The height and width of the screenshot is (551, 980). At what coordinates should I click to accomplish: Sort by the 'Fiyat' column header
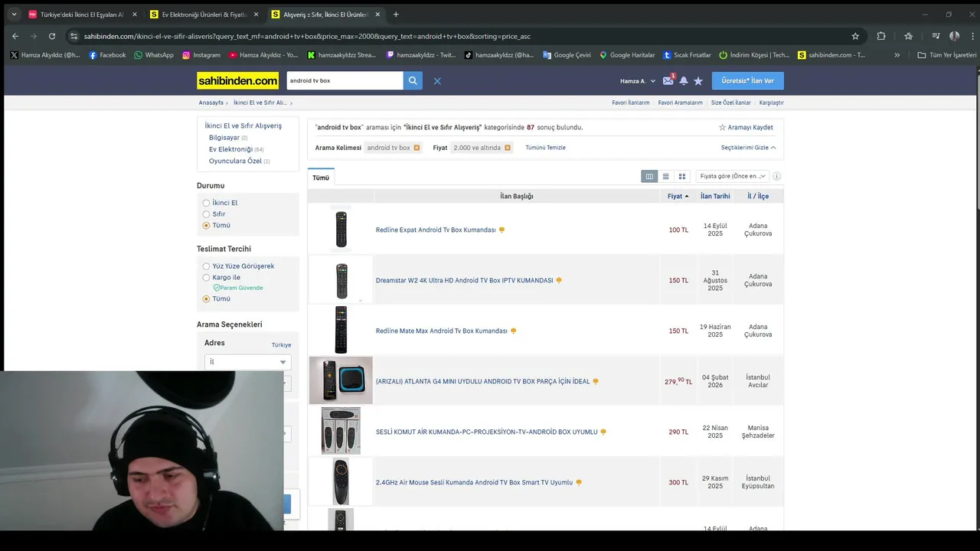point(678,197)
